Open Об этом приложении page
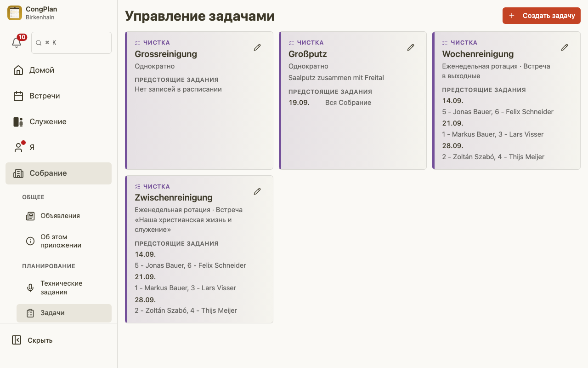Viewport: 588px width, 368px height. click(64, 241)
